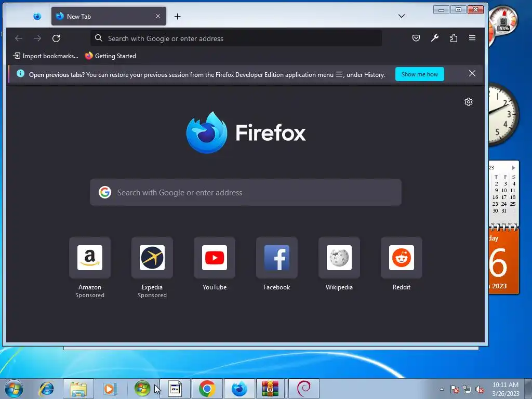Click the info icon in notification bar
Image resolution: width=532 pixels, height=399 pixels.
click(x=20, y=74)
